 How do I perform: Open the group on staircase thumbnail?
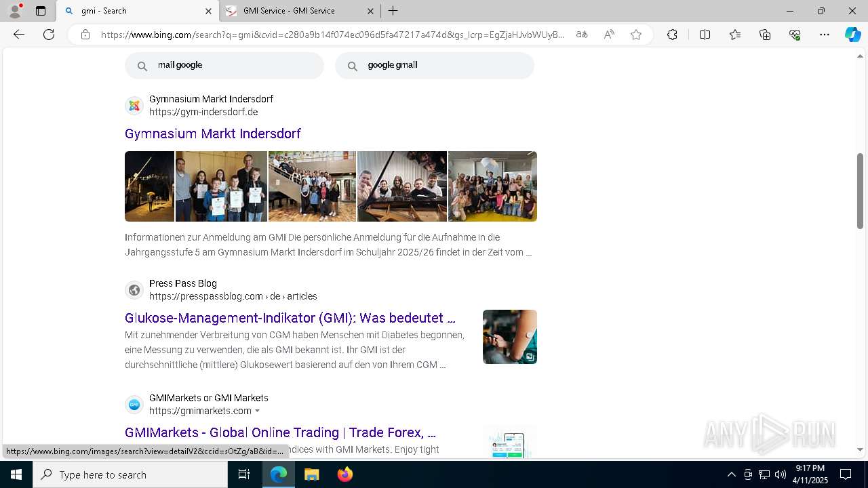(x=312, y=186)
